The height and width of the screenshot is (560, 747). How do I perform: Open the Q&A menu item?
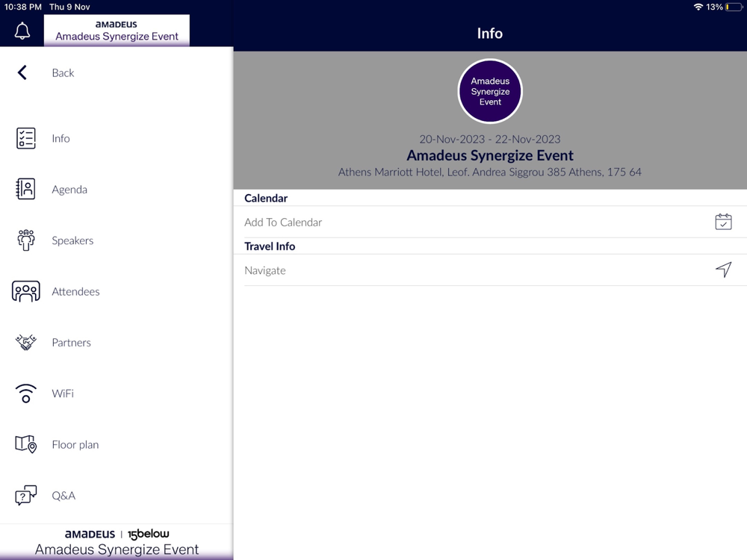[x=63, y=496]
